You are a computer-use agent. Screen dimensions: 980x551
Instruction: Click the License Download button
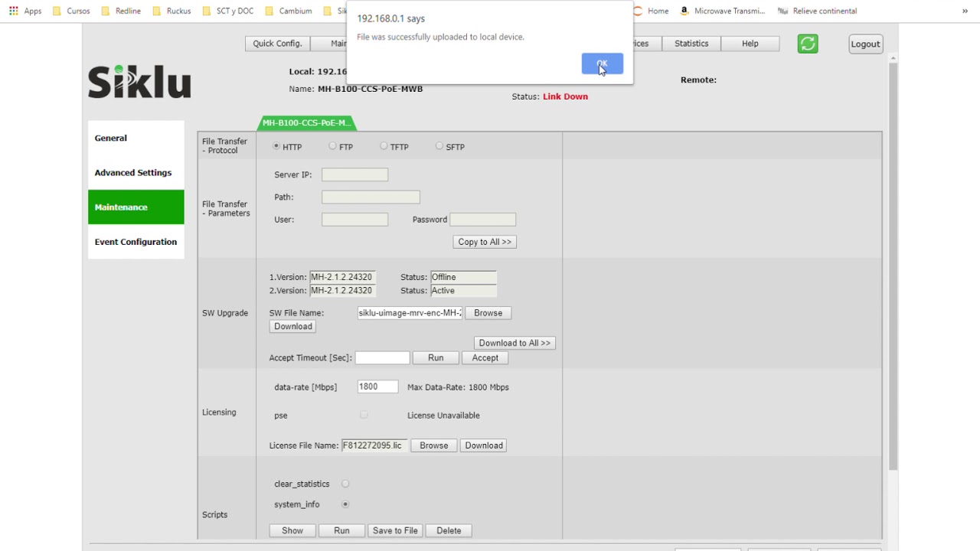click(484, 445)
